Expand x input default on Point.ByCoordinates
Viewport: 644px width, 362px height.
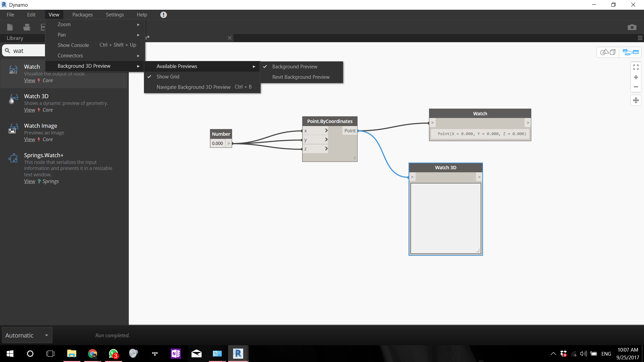pyautogui.click(x=326, y=131)
